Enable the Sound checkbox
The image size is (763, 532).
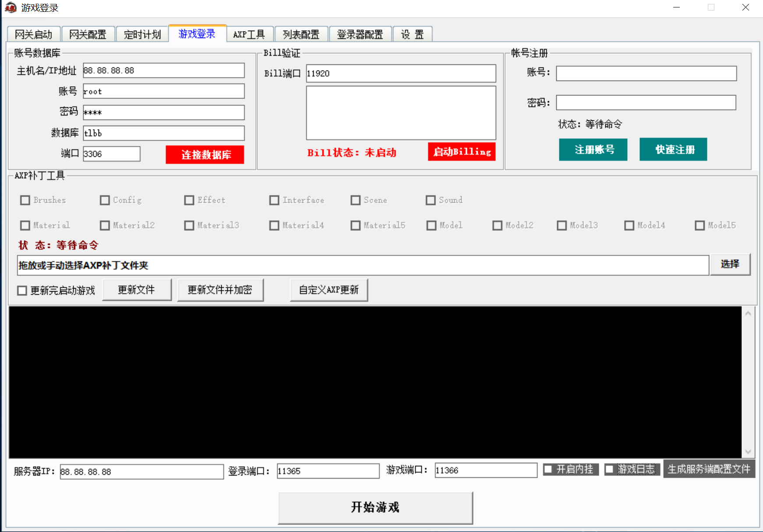431,200
